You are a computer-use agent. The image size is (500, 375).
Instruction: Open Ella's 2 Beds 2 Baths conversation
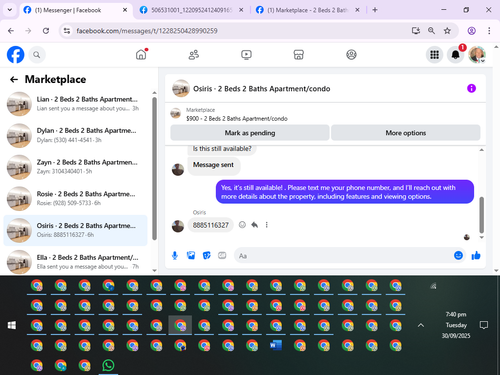click(x=75, y=262)
